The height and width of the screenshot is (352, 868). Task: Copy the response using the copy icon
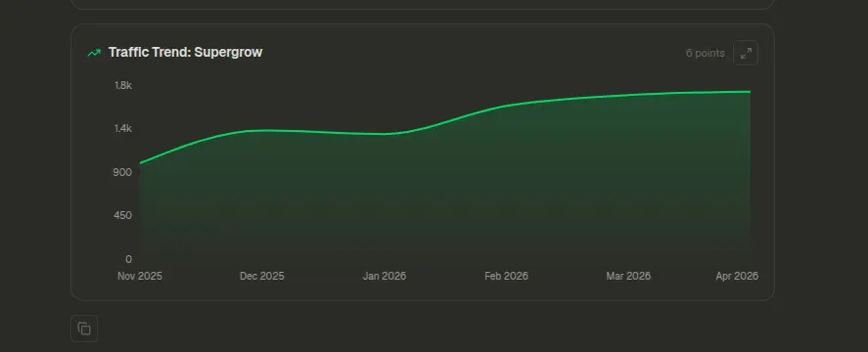pyautogui.click(x=84, y=329)
